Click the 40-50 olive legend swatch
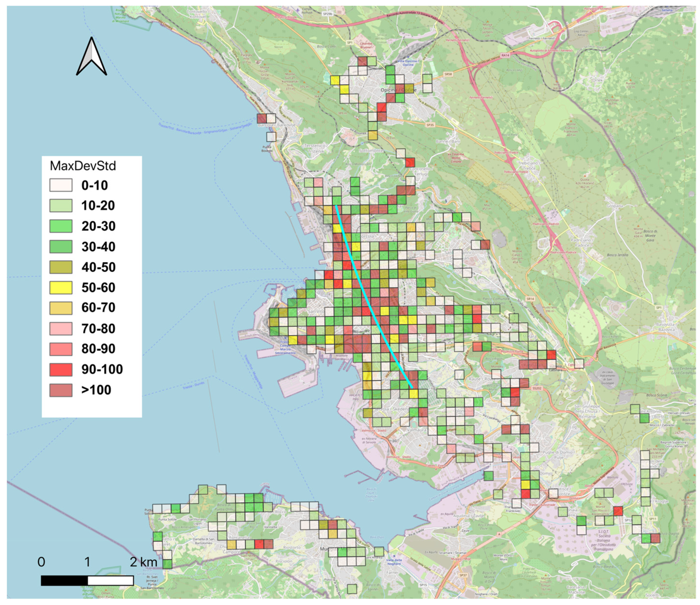Viewport: 700px width, 605px height. (61, 267)
